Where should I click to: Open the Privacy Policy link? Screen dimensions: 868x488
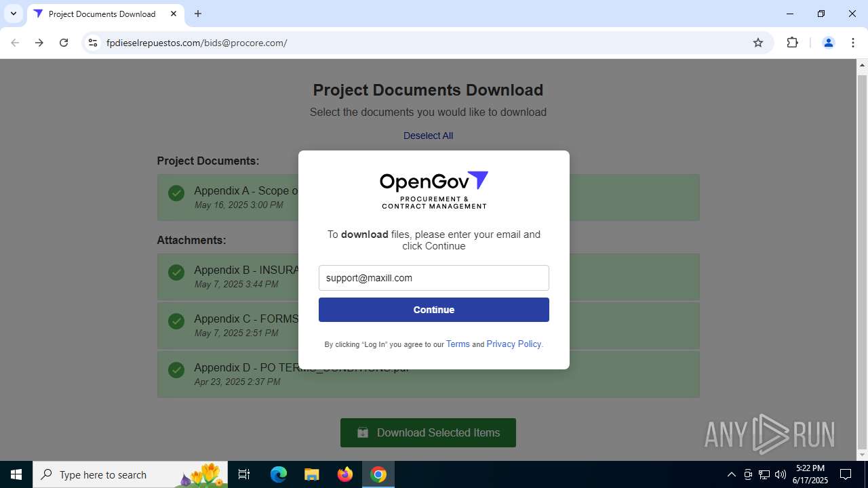pos(514,344)
